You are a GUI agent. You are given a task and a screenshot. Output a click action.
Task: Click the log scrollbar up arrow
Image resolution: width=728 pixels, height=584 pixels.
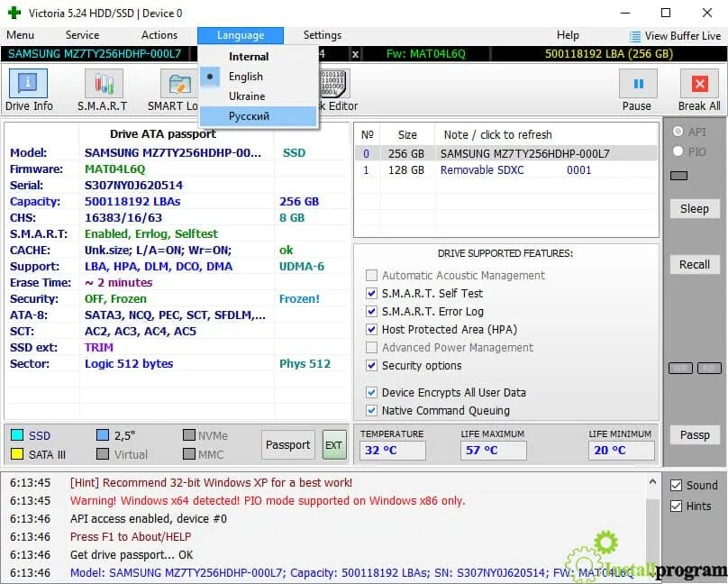(x=652, y=482)
